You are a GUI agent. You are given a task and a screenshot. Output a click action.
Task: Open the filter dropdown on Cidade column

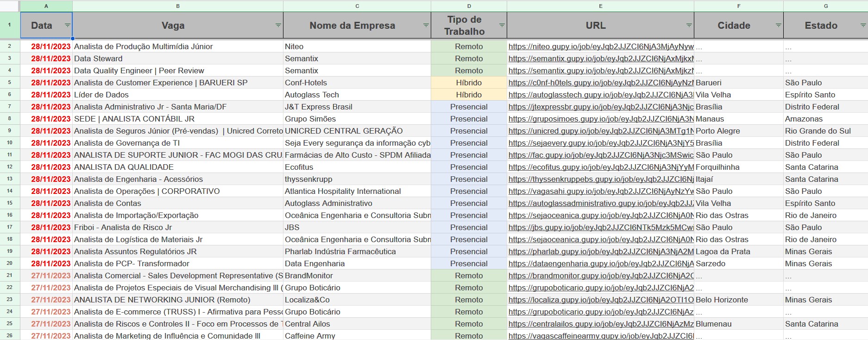tap(779, 26)
